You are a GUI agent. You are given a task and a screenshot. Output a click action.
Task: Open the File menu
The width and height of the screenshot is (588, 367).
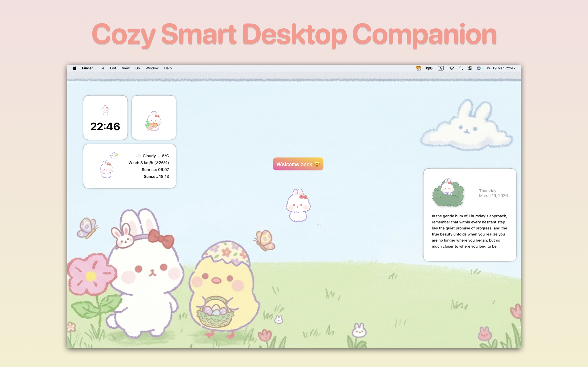click(101, 68)
